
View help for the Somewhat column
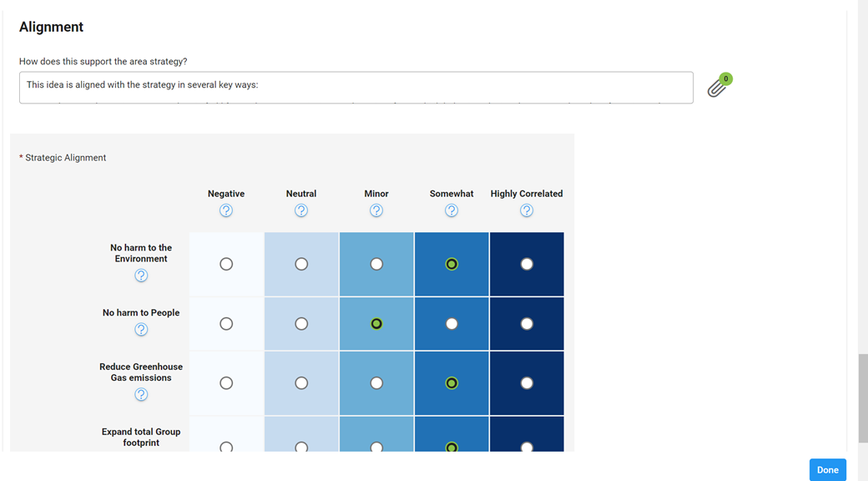pos(452,210)
